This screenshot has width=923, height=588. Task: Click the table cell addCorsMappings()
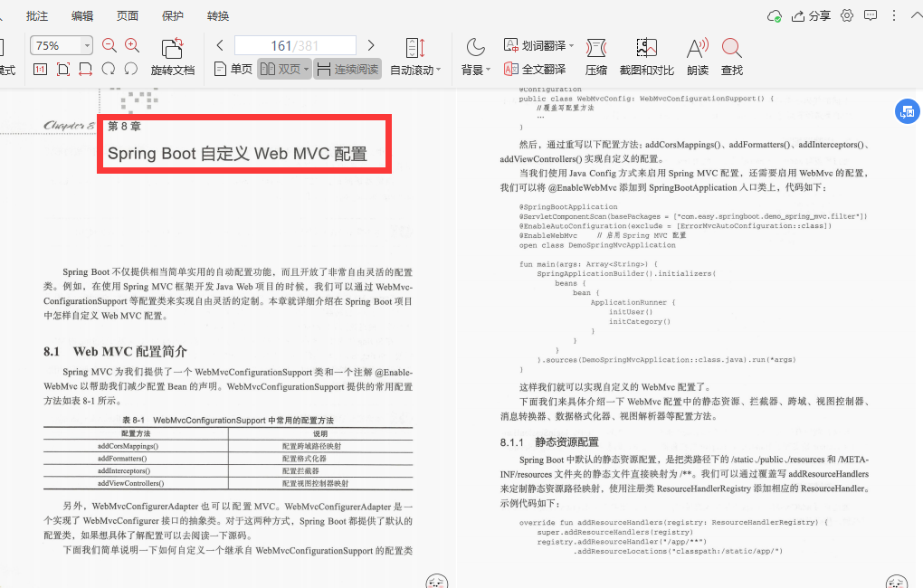pyautogui.click(x=128, y=446)
